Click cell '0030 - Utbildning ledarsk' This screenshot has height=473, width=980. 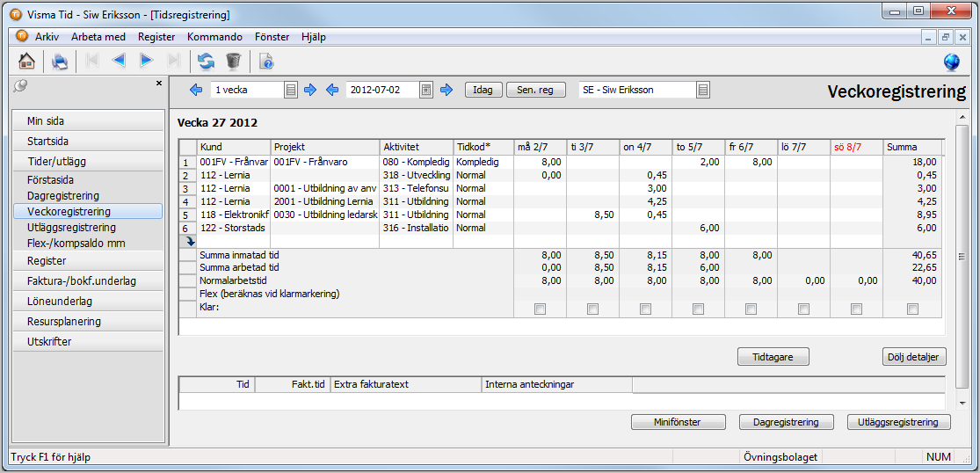[325, 215]
